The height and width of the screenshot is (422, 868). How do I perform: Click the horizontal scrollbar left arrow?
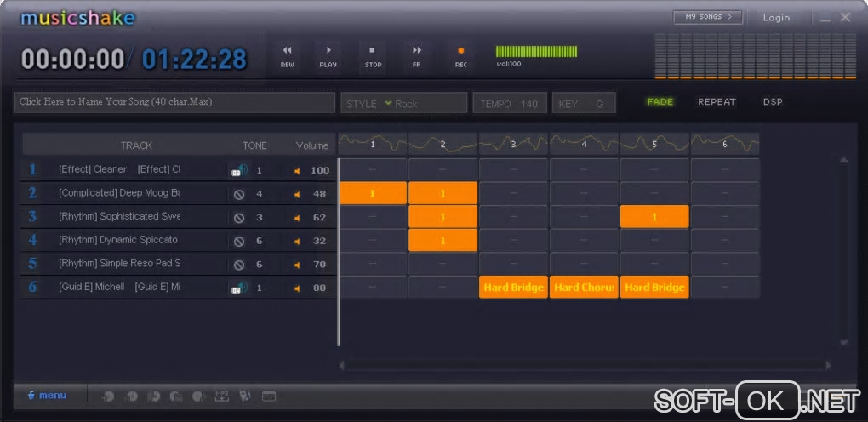[342, 366]
